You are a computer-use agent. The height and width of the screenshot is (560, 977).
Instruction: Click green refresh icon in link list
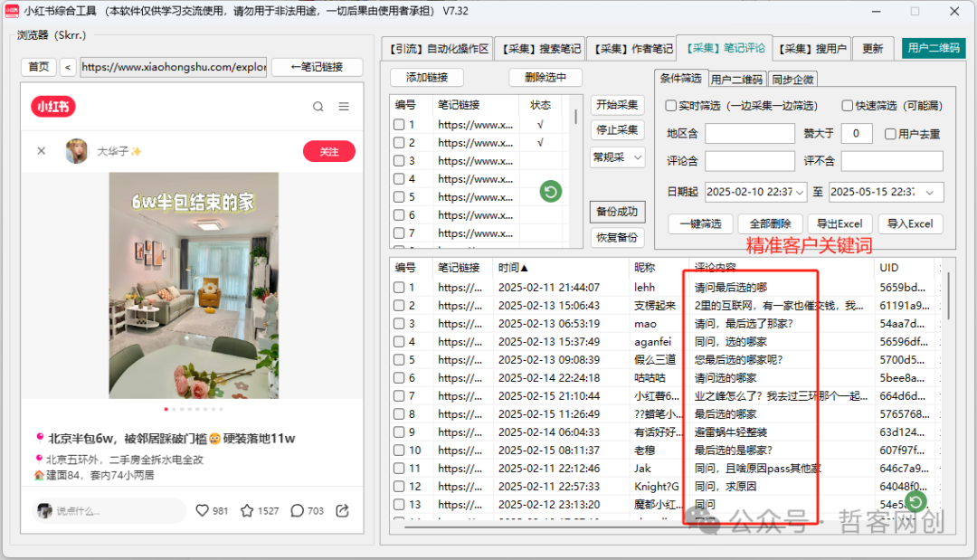(x=551, y=191)
